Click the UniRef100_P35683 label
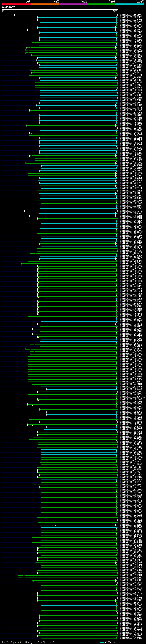The image size is (146, 644). pos(131,422)
